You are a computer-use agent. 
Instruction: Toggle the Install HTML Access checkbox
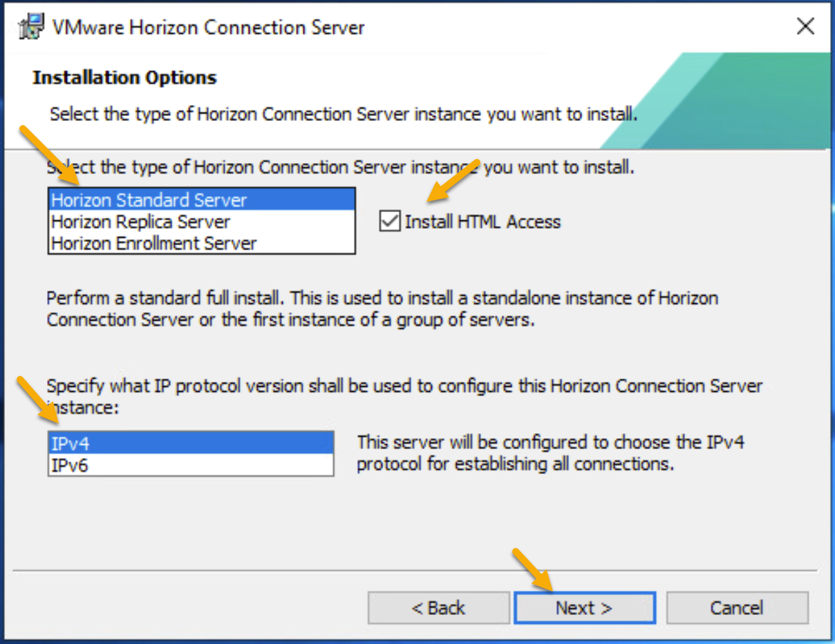tap(390, 222)
